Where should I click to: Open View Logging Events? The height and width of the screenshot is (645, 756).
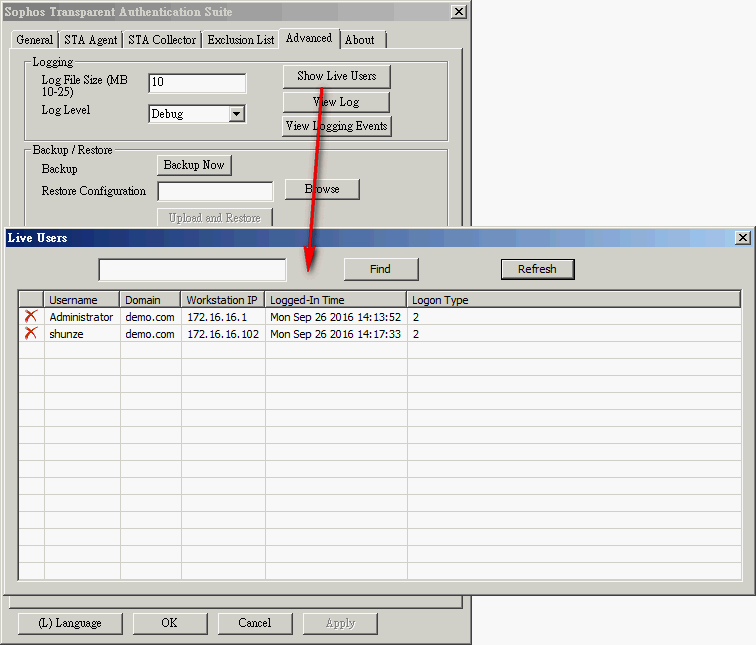(337, 126)
